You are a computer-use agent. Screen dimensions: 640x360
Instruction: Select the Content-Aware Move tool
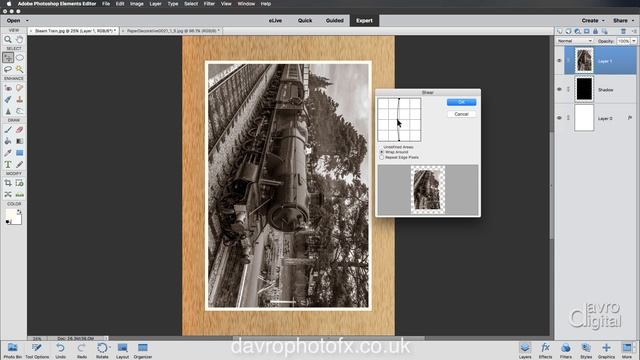coord(8,195)
